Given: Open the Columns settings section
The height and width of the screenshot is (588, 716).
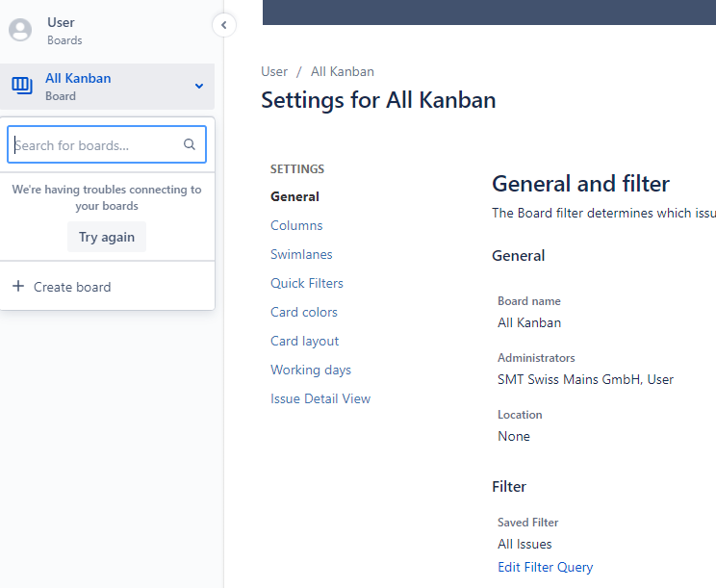Looking at the screenshot, I should (x=296, y=225).
